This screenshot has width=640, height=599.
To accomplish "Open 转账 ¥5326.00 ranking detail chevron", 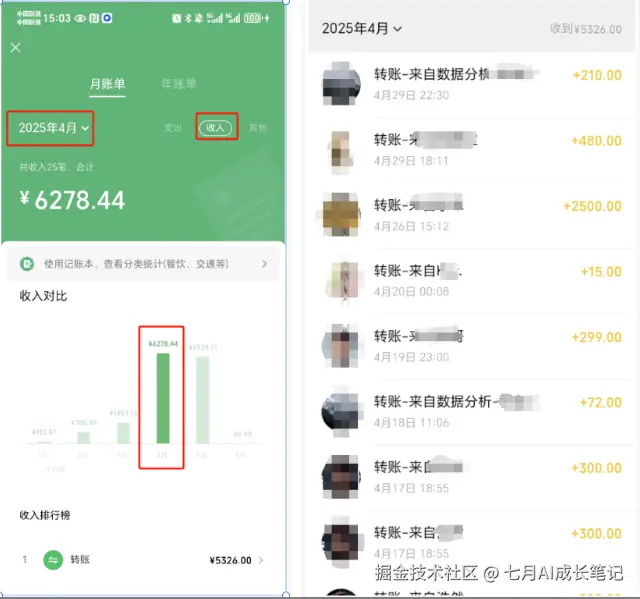I will [x=261, y=560].
